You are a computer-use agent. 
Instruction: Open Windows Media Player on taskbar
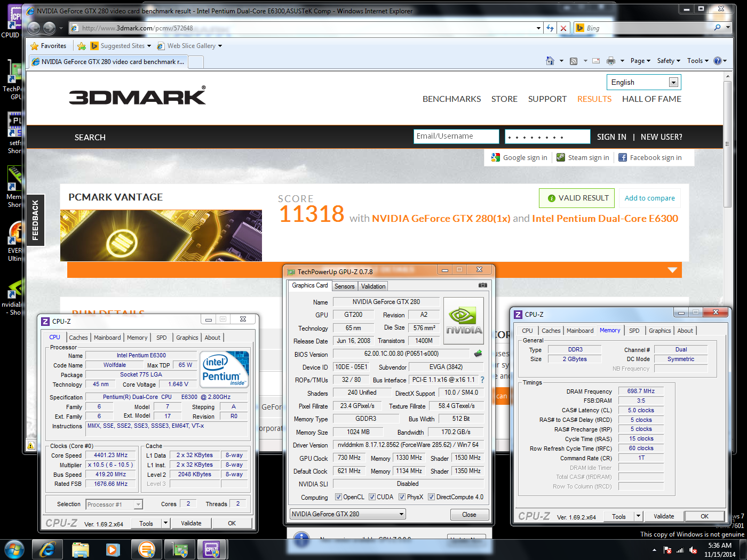tap(113, 549)
